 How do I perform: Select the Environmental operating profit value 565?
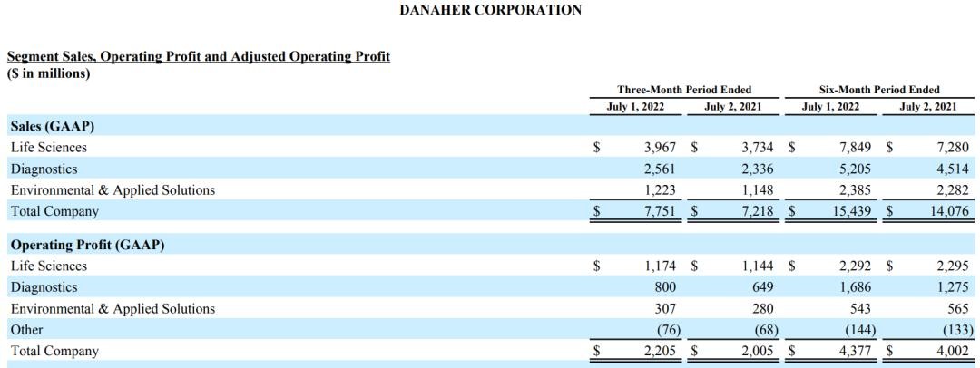coord(958,309)
